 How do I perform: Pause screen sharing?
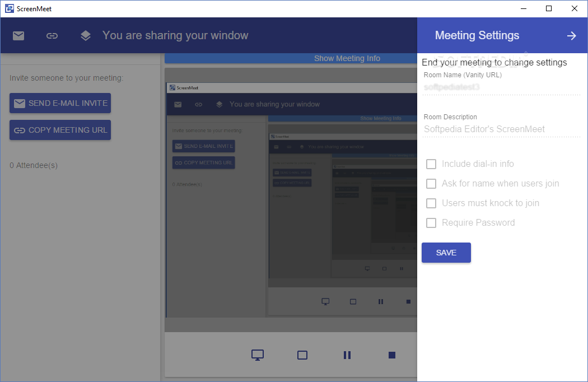tap(347, 355)
